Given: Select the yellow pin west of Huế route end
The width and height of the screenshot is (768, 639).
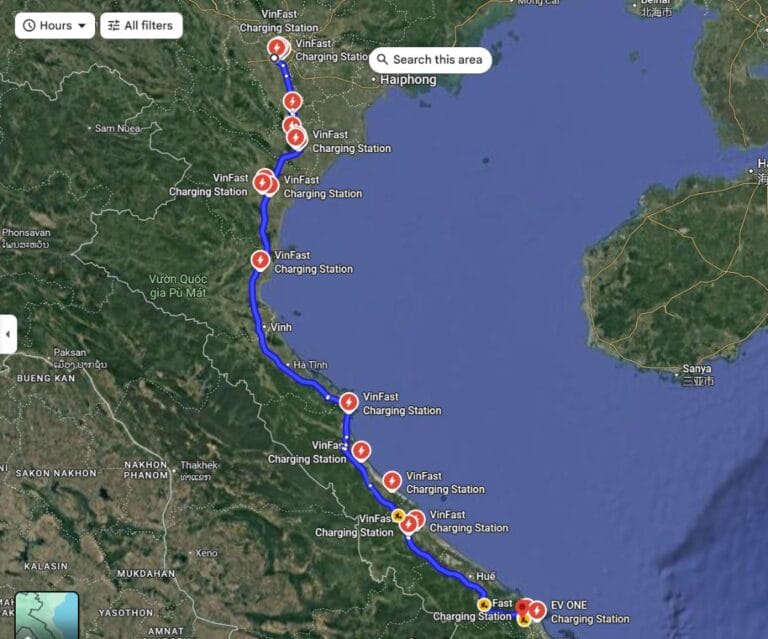Looking at the screenshot, I should coord(484,604).
